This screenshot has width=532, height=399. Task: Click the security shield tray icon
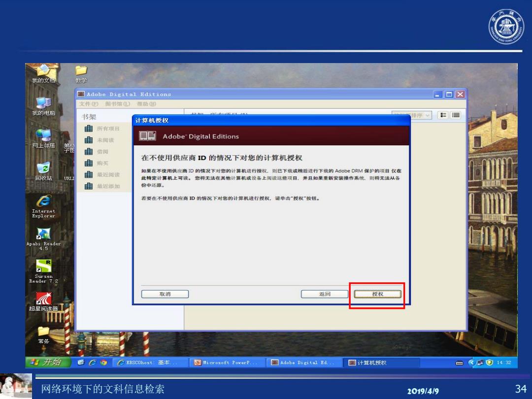489,363
